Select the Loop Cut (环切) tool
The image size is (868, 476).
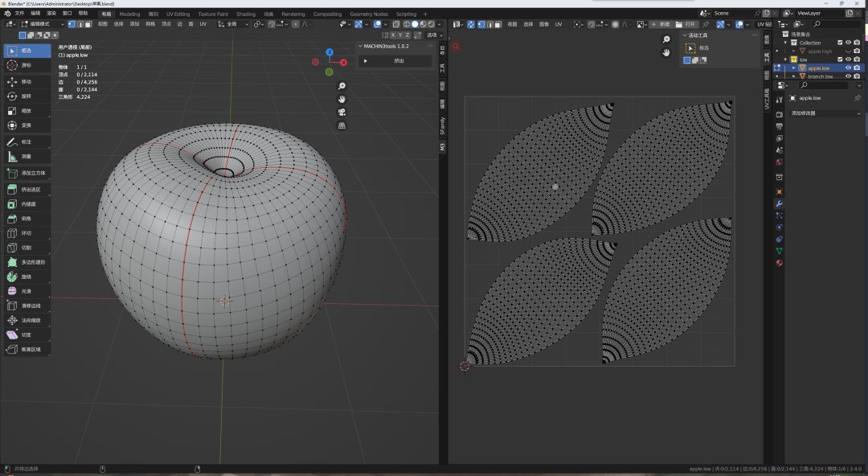[27, 233]
